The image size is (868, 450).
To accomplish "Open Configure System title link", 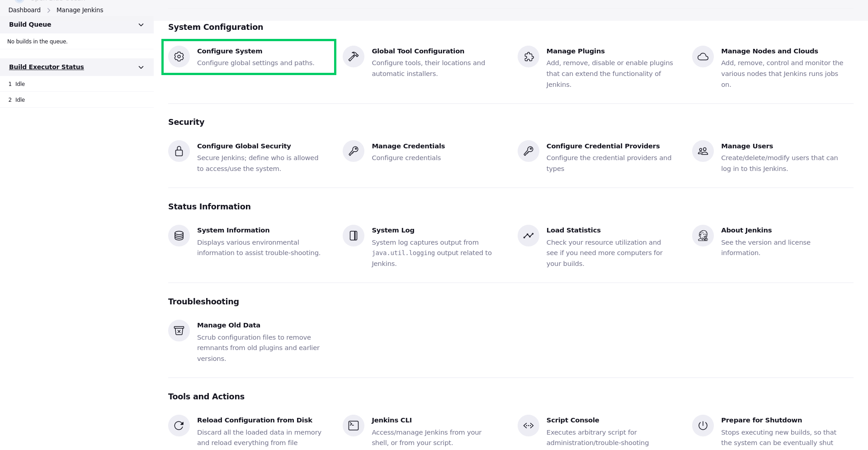I will pos(230,51).
